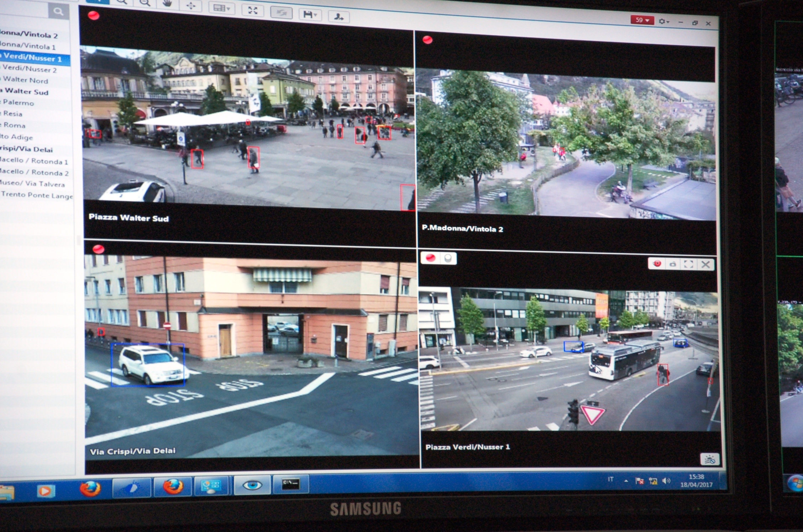Image resolution: width=803 pixels, height=532 pixels.
Task: Select Verdi/Nusser 2 in camera list
Action: pos(30,69)
